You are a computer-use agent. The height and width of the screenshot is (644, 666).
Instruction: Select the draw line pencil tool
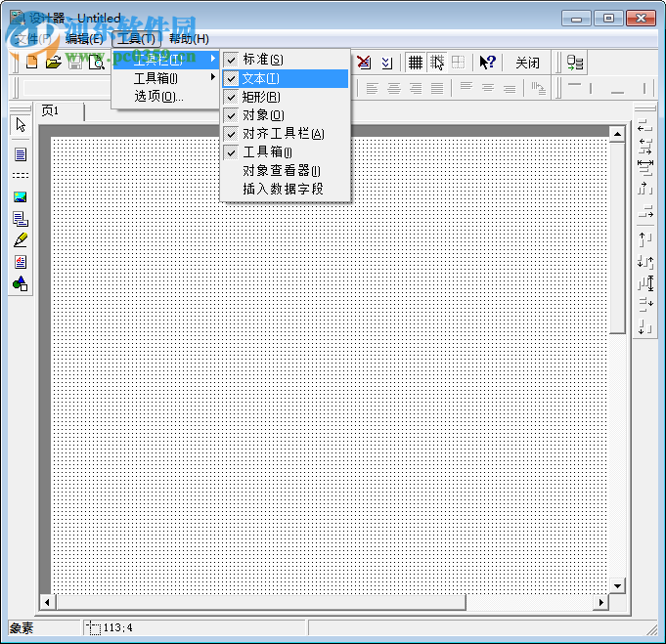[x=21, y=240]
